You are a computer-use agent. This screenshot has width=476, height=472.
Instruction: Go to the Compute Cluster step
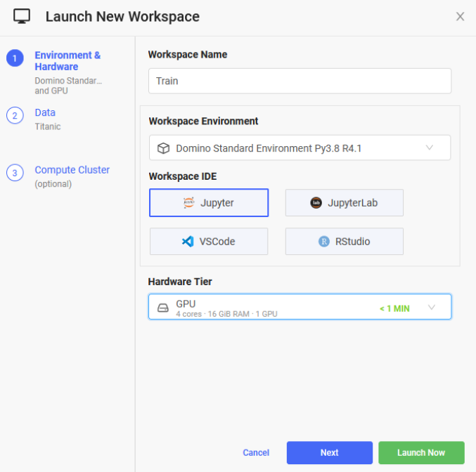pyautogui.click(x=72, y=170)
